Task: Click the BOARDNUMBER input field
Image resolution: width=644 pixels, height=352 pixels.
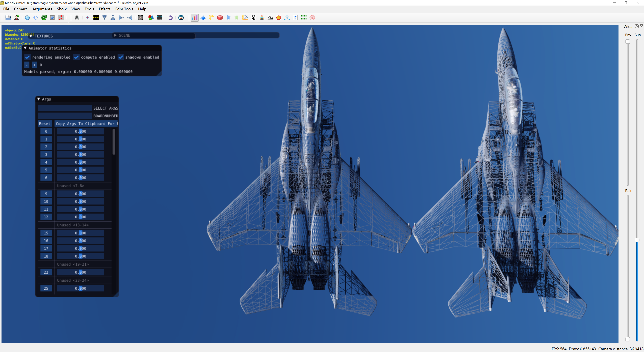Action: 65,116
